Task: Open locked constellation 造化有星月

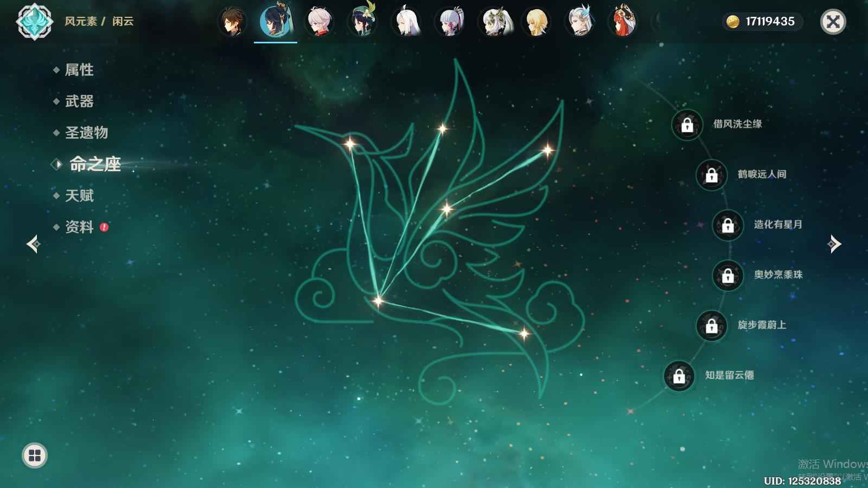Action: [728, 225]
